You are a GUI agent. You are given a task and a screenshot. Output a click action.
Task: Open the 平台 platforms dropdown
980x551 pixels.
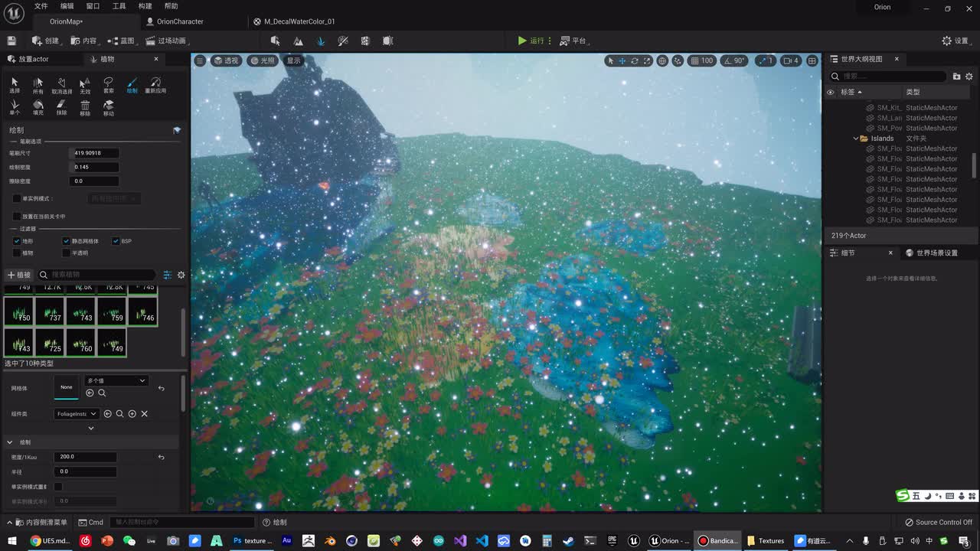(x=573, y=41)
